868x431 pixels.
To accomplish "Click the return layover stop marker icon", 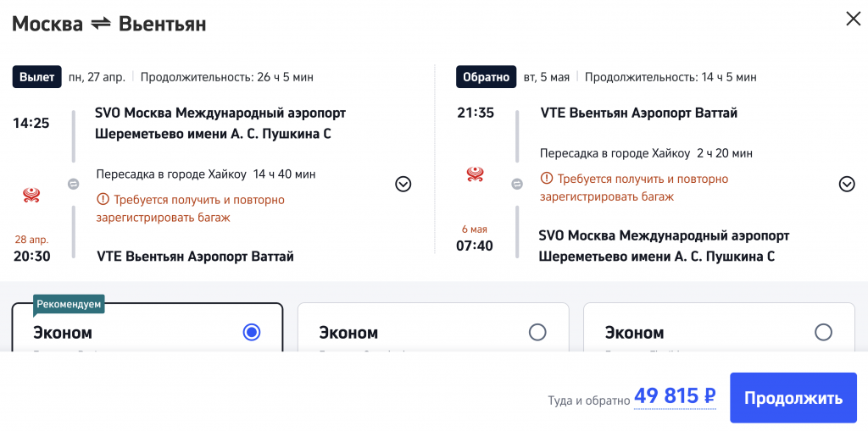I will pos(517,184).
